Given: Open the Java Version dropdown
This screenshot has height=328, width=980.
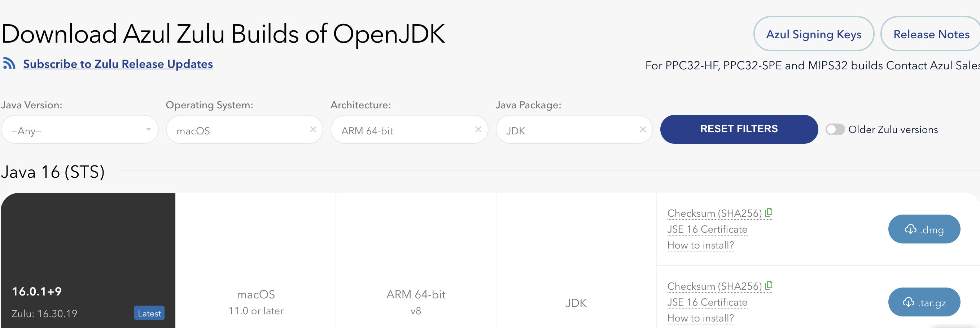Looking at the screenshot, I should [x=79, y=130].
